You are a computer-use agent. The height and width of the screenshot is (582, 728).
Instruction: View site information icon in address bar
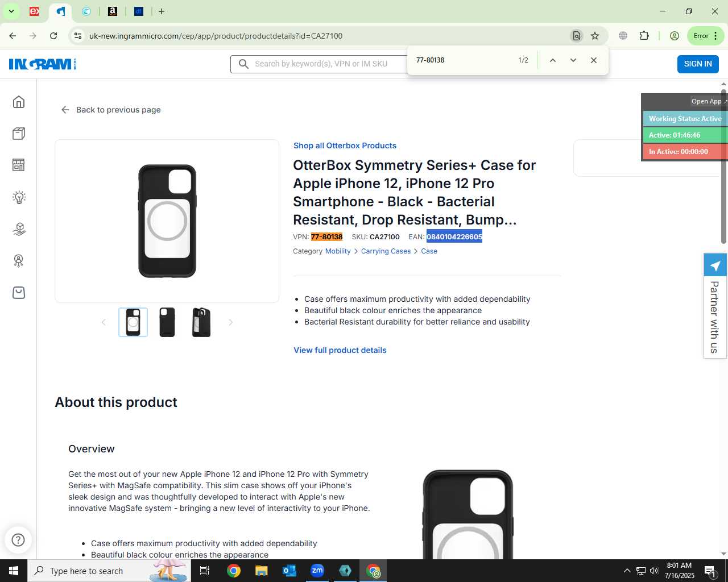78,36
